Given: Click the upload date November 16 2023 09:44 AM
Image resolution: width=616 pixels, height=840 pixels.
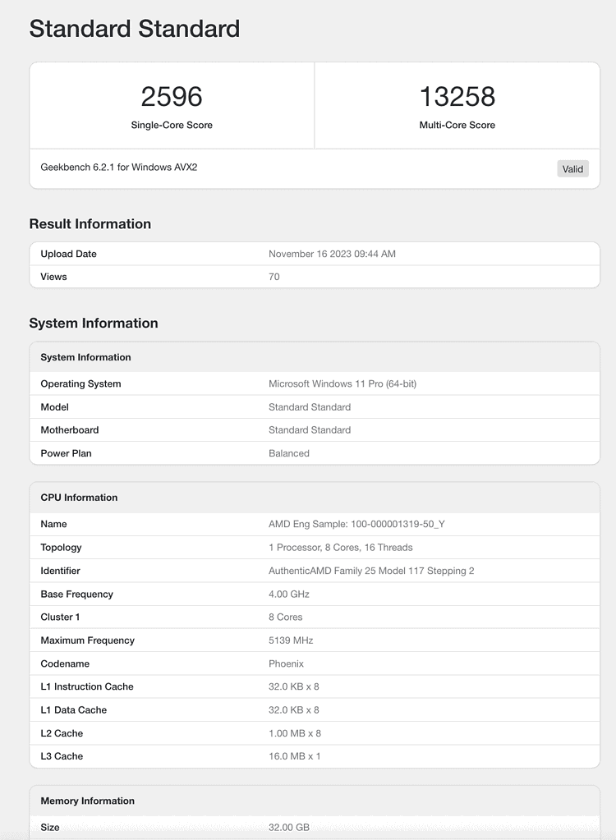Looking at the screenshot, I should [x=332, y=254].
